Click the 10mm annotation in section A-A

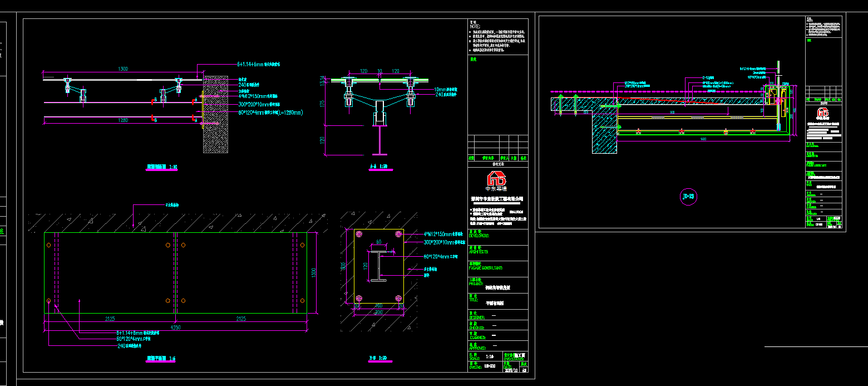[446, 89]
